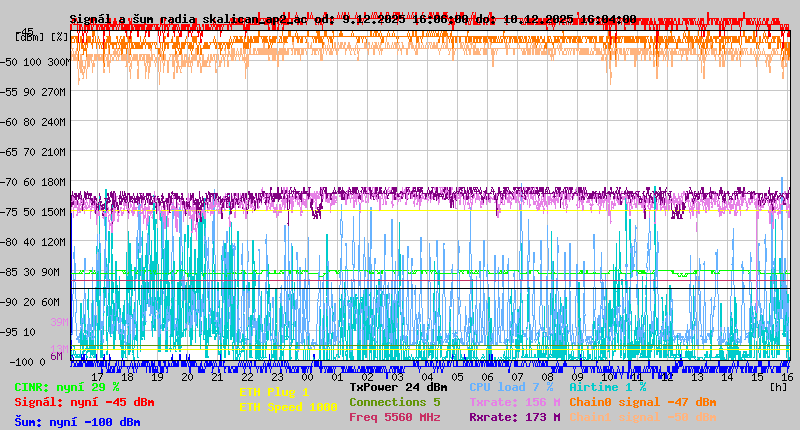Select the '-80 40 120M' axis row label
Image resolution: width=800 pixels, height=430 pixels.
(x=33, y=242)
